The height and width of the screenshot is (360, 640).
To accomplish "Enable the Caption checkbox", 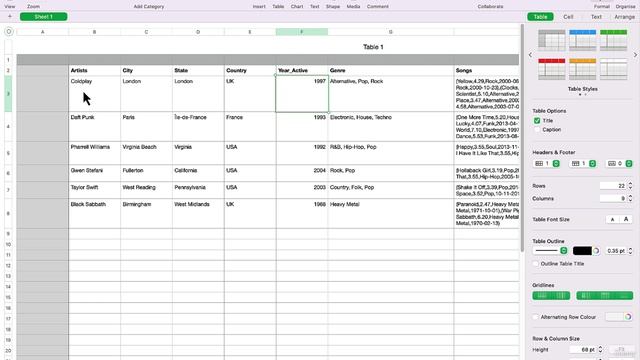I will pyautogui.click(x=537, y=129).
